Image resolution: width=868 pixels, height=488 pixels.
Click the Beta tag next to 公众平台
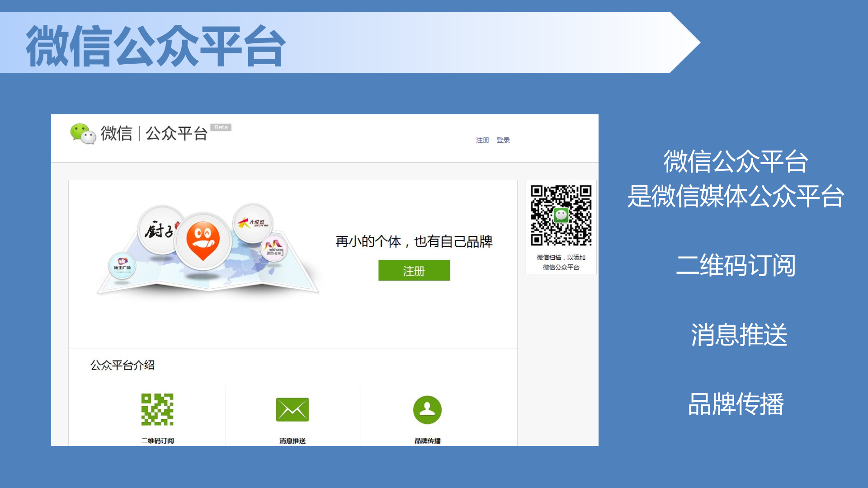click(221, 127)
